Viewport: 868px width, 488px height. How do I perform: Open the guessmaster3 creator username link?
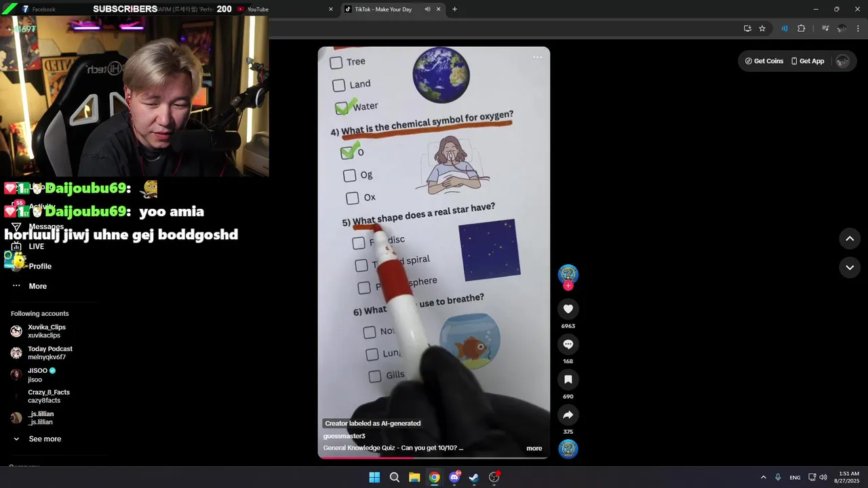[x=344, y=436]
